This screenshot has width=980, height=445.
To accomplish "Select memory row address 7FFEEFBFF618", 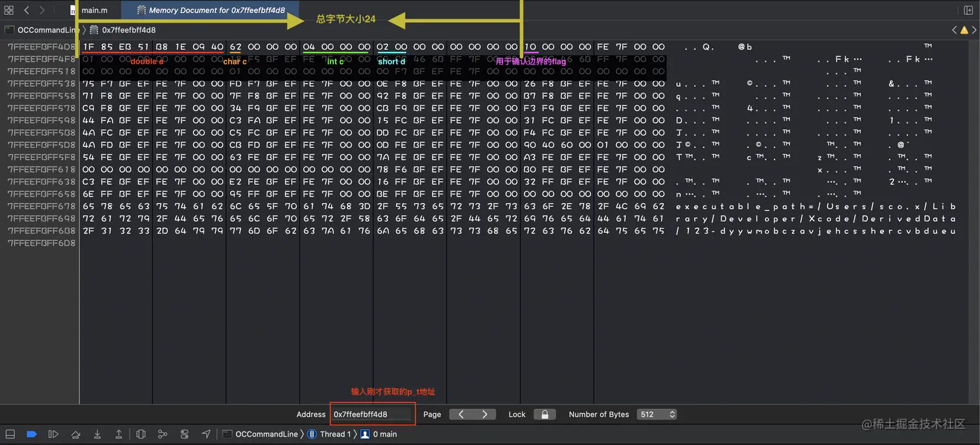I will coord(41,169).
